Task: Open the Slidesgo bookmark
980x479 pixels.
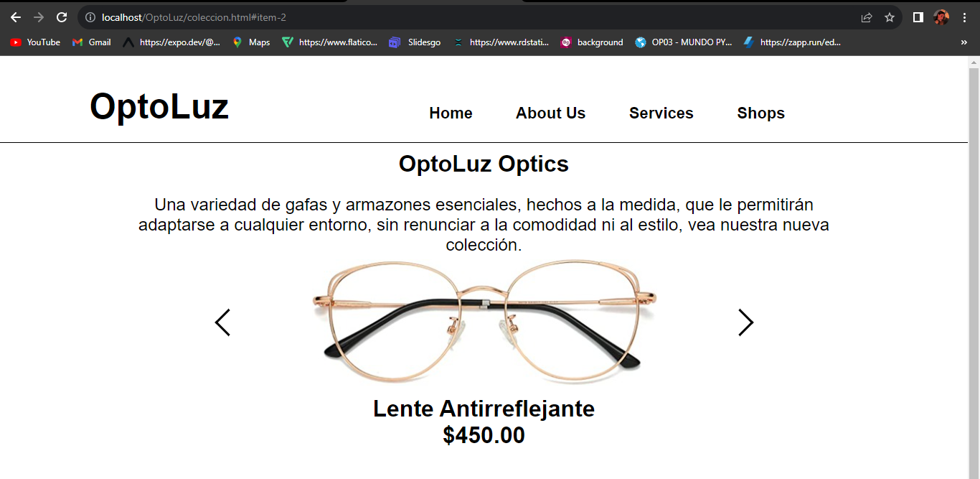Action: tap(415, 42)
